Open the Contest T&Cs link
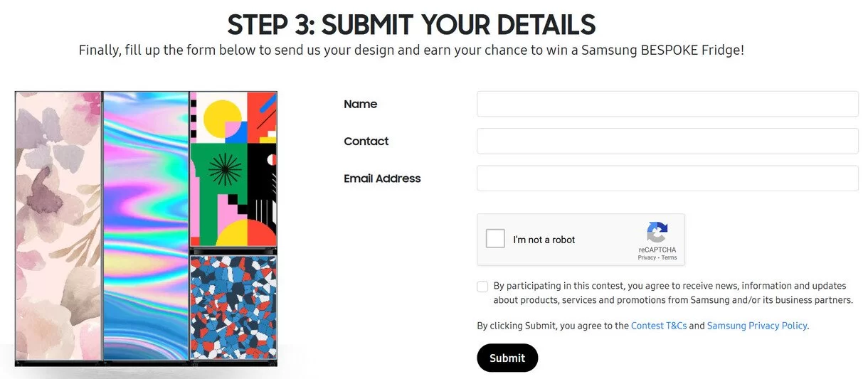868x379 pixels. tap(659, 326)
